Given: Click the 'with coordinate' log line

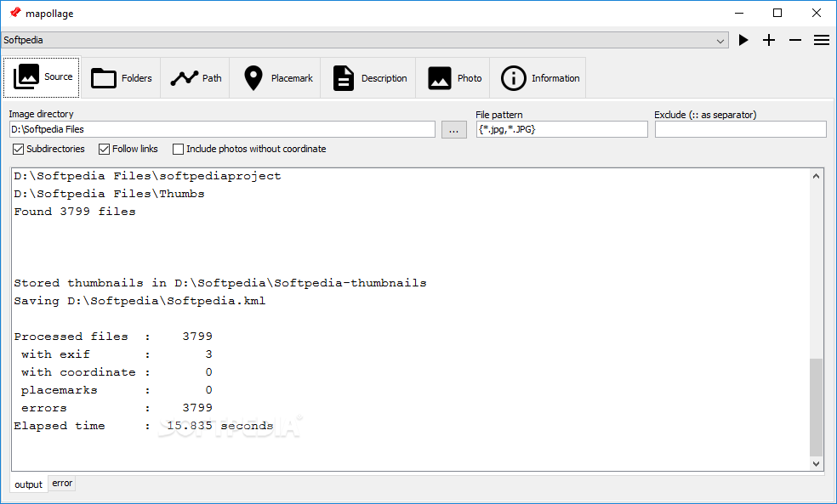Looking at the screenshot, I should 117,372.
